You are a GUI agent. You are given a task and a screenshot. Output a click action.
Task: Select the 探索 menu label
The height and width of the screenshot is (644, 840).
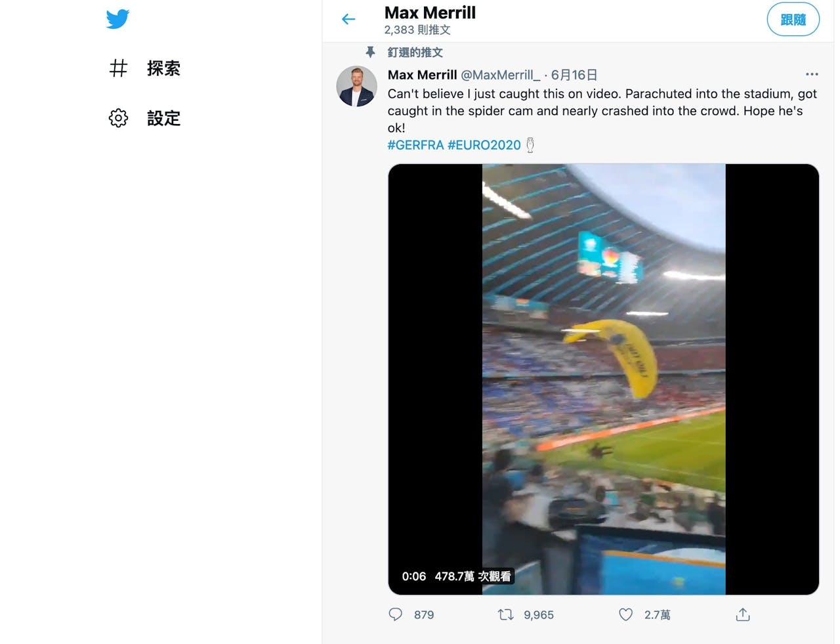tap(163, 68)
